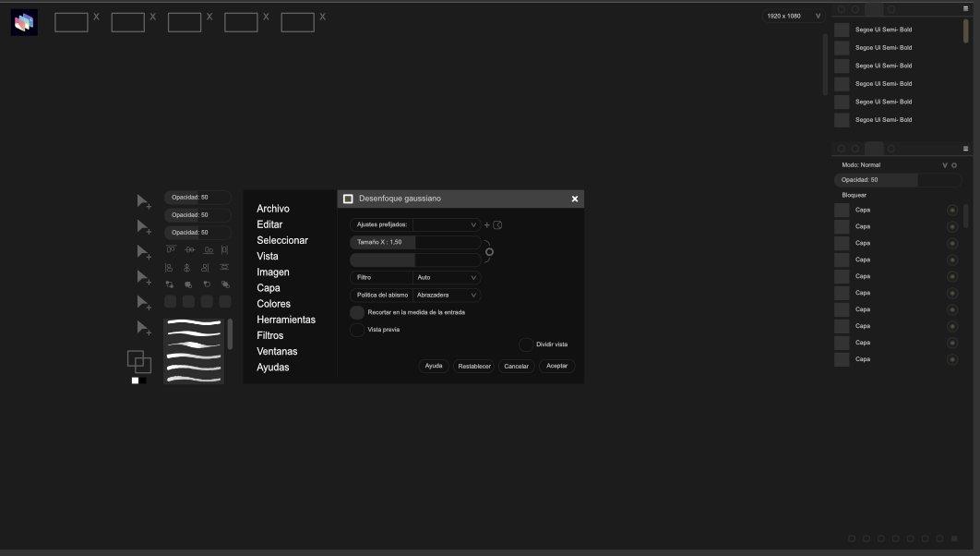Click the Ayuda button in the dialog

tap(434, 367)
